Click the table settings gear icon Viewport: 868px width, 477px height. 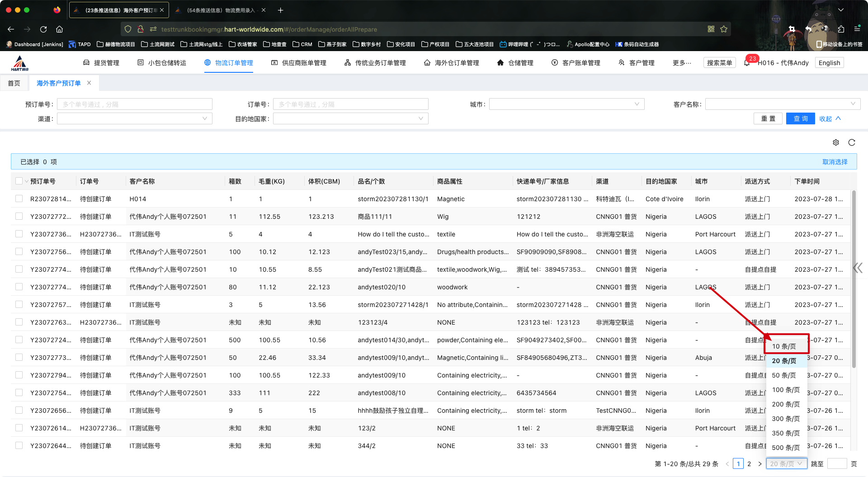coord(835,142)
